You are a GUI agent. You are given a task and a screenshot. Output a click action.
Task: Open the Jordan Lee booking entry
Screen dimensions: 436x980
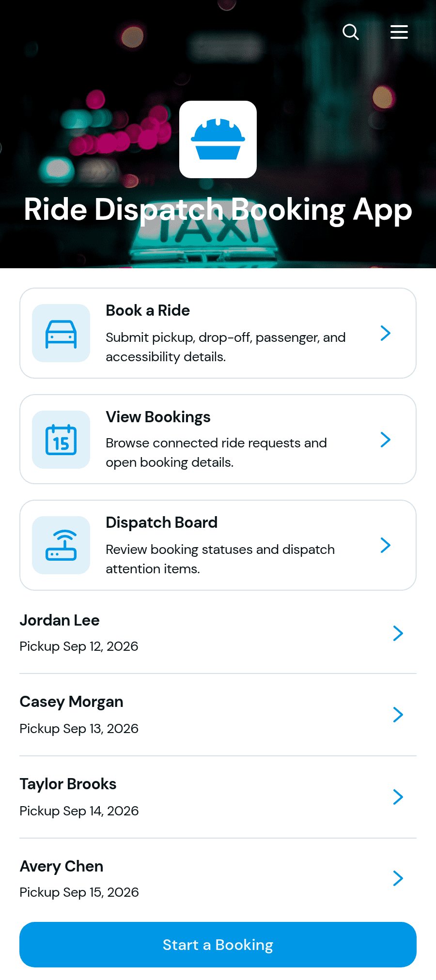click(x=218, y=633)
